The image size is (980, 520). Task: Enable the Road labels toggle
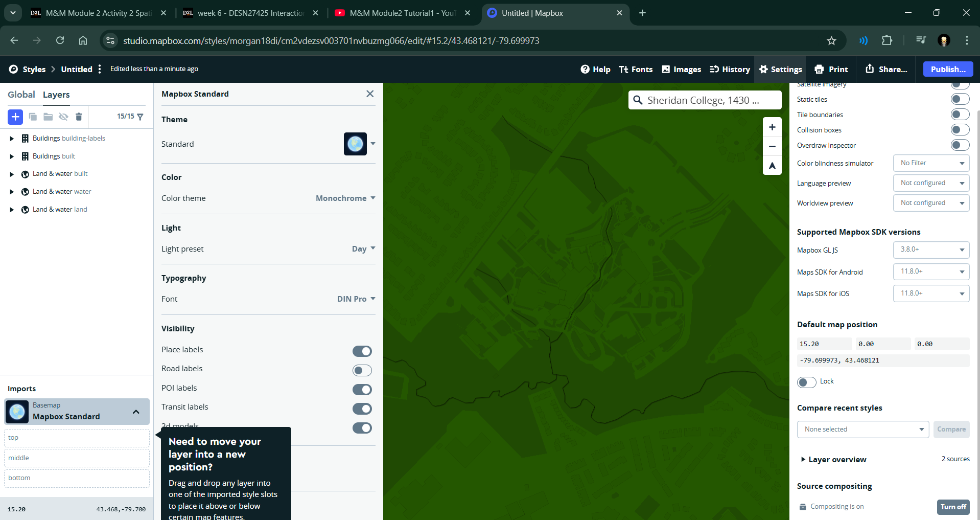click(x=362, y=370)
